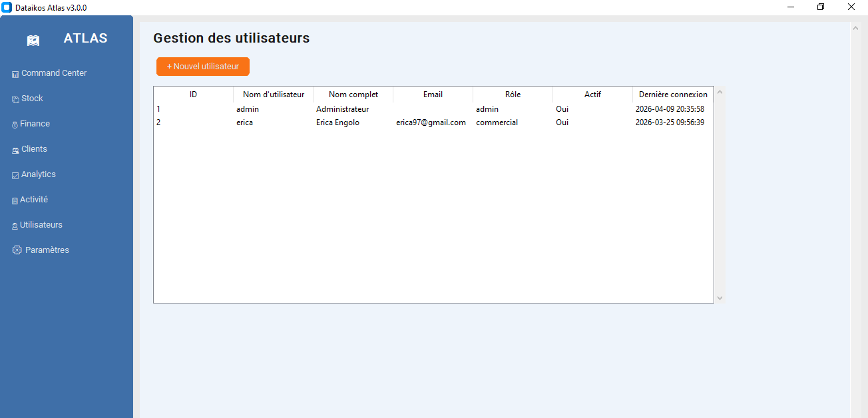Click the Nouvel utilisateur button
The height and width of the screenshot is (418, 868).
(203, 67)
